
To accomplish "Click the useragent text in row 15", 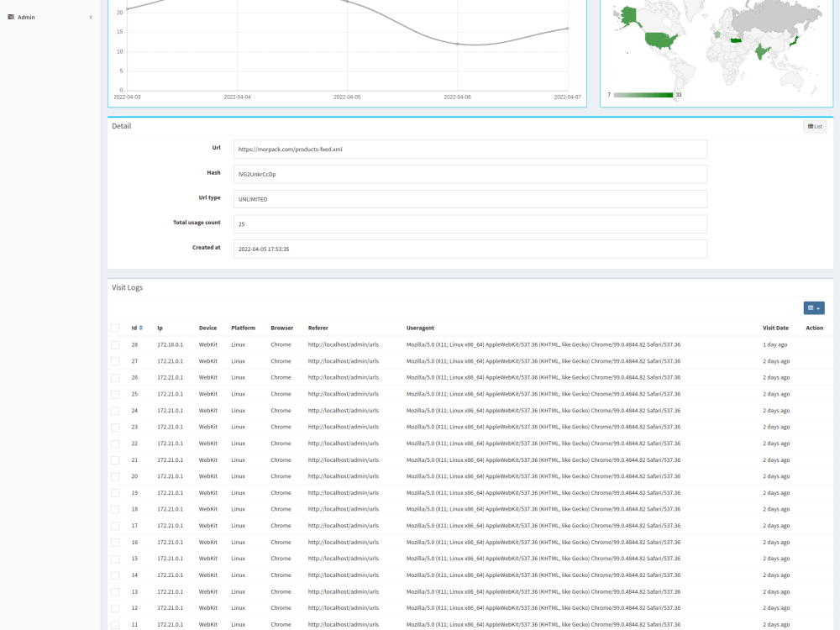I will click(x=543, y=559).
